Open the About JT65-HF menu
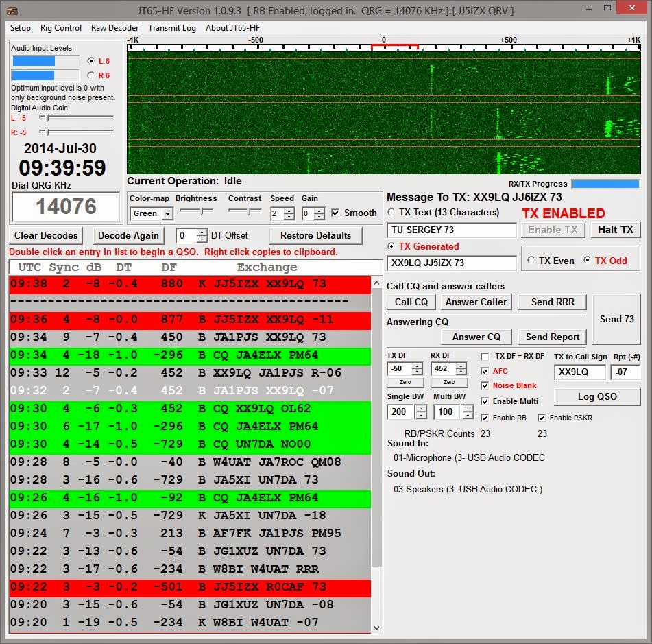This screenshot has width=652, height=644. point(232,28)
